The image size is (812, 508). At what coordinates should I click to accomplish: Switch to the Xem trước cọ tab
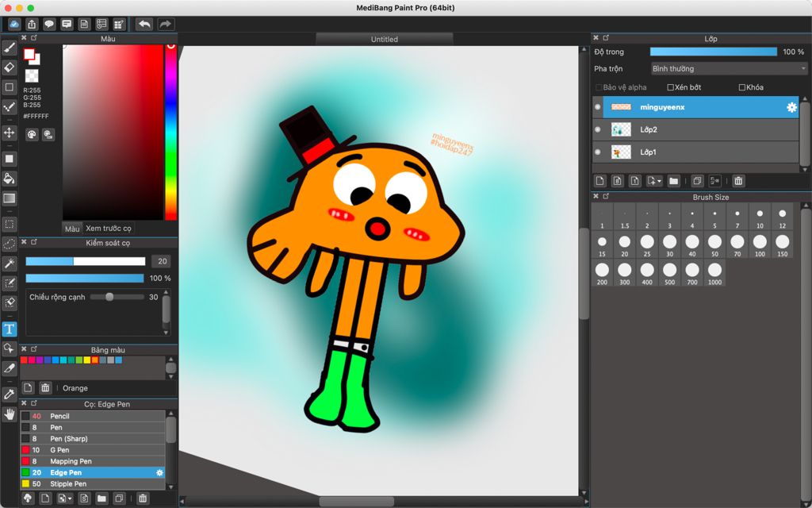[x=109, y=229]
